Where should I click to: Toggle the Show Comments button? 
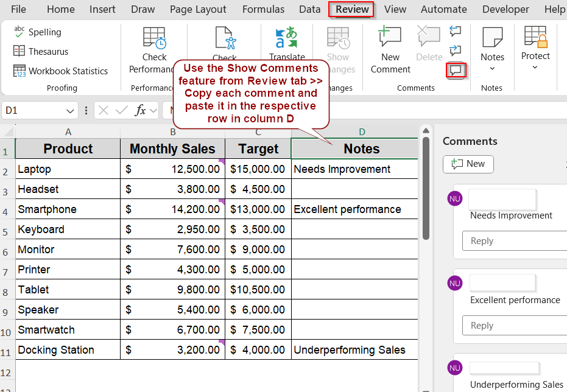456,70
